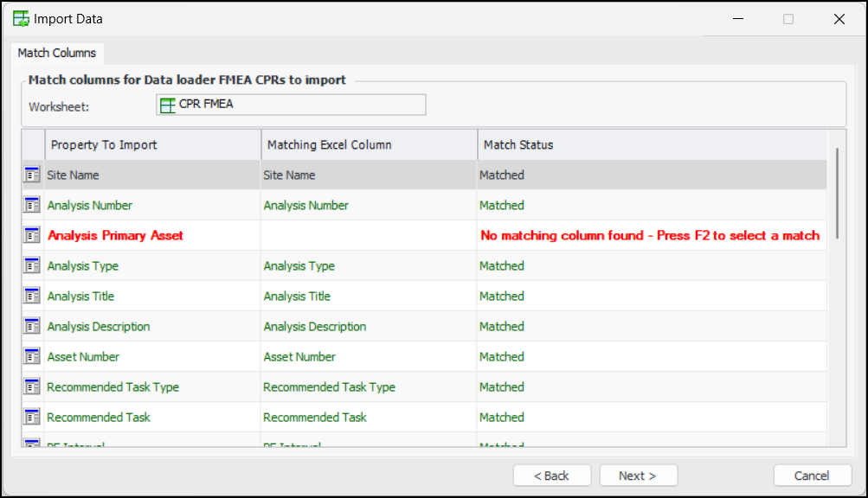Select the empty Excel column cell for Analysis Primary Asset

pos(369,235)
